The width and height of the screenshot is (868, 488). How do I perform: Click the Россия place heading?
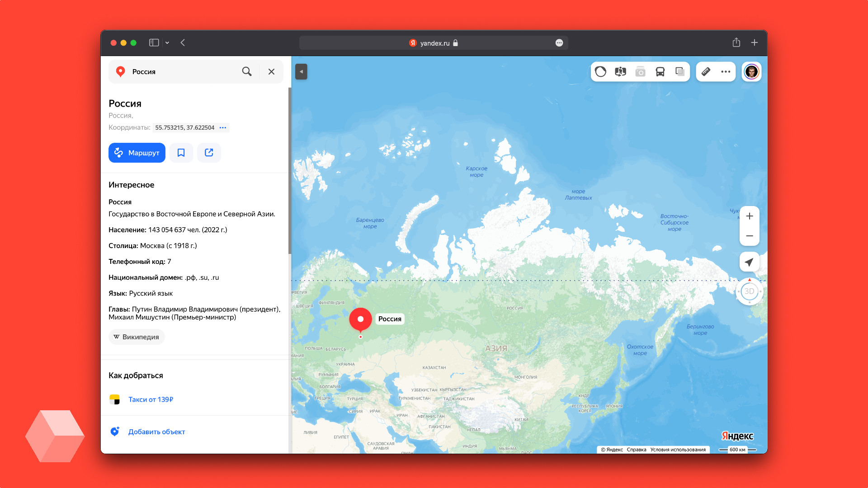[x=125, y=103]
